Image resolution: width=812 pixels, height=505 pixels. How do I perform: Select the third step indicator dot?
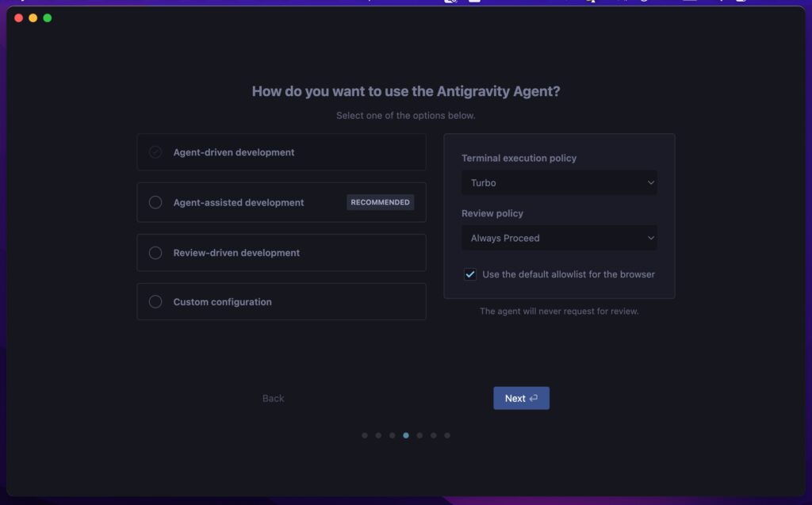(393, 435)
